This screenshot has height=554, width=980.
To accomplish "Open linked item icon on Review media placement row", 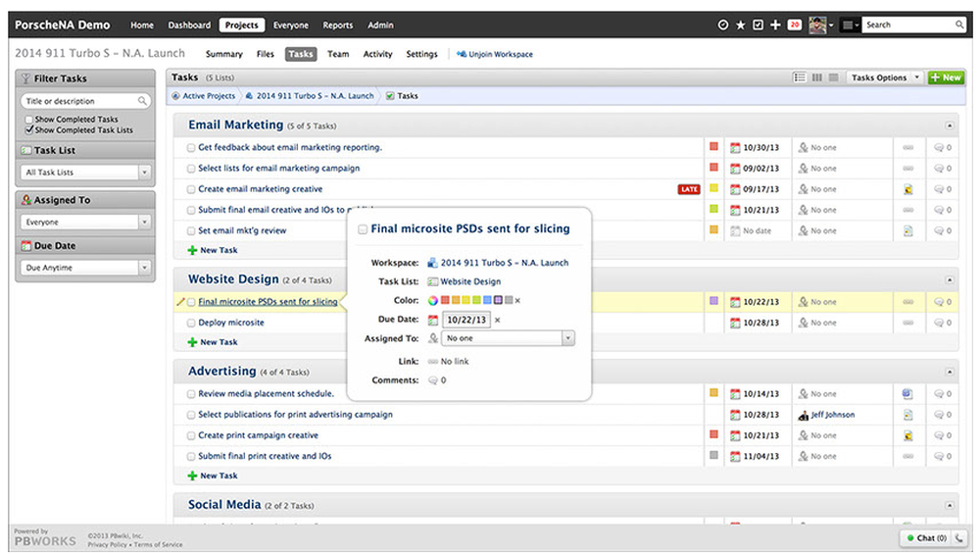I will coord(907,394).
